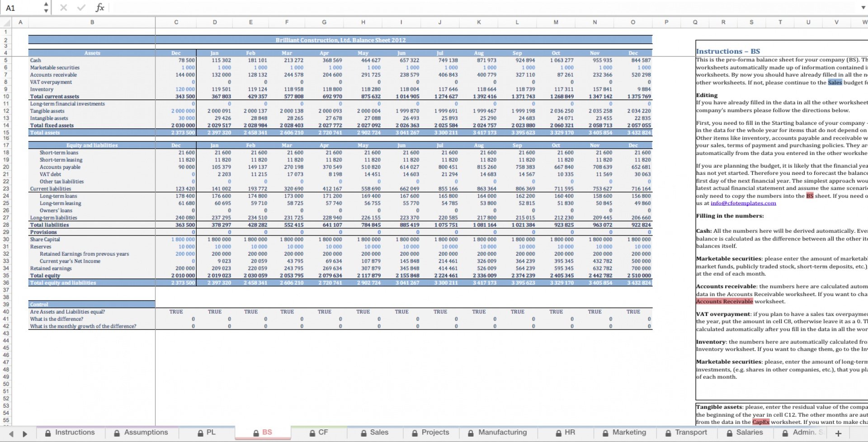Click 'Marketable securities' row label
The image size is (868, 442).
click(x=55, y=67)
